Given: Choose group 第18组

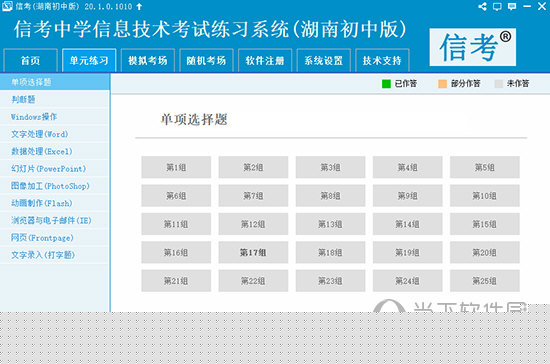Looking at the screenshot, I should (330, 252).
